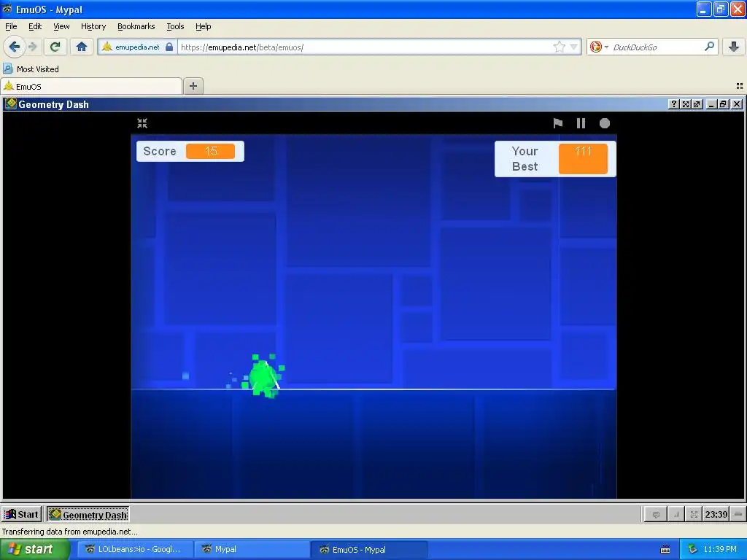
Task: Open the Bookmarks menu
Action: coord(136,26)
